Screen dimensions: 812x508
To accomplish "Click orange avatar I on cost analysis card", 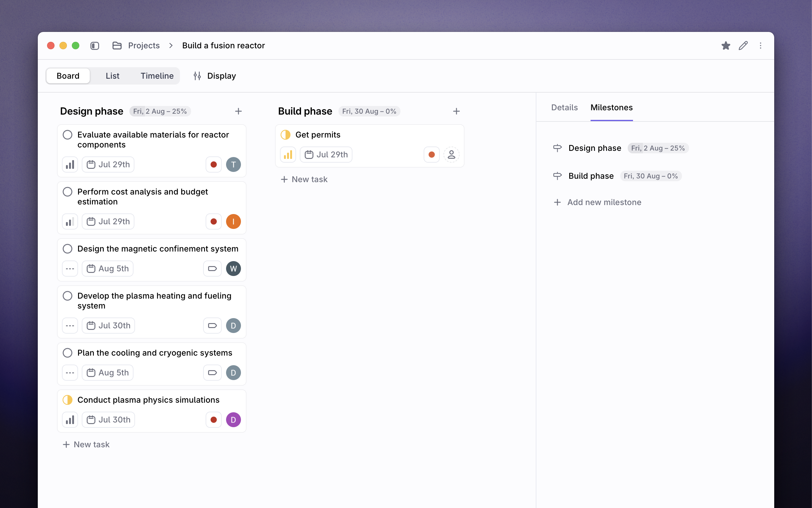I will 234,222.
